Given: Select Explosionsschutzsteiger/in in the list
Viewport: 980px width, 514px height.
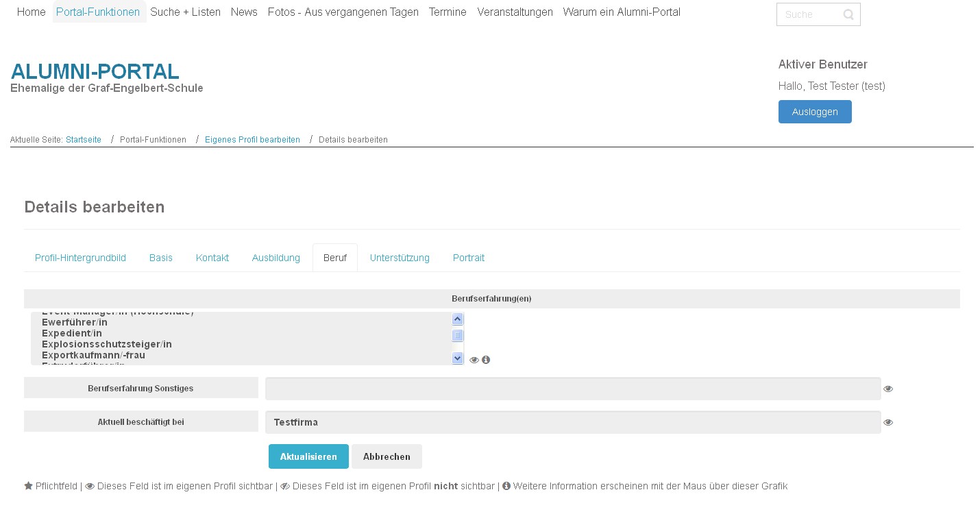Looking at the screenshot, I should pyautogui.click(x=107, y=344).
